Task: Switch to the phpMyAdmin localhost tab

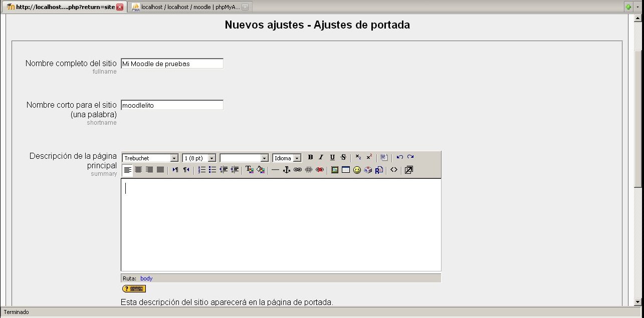Action: (x=190, y=7)
